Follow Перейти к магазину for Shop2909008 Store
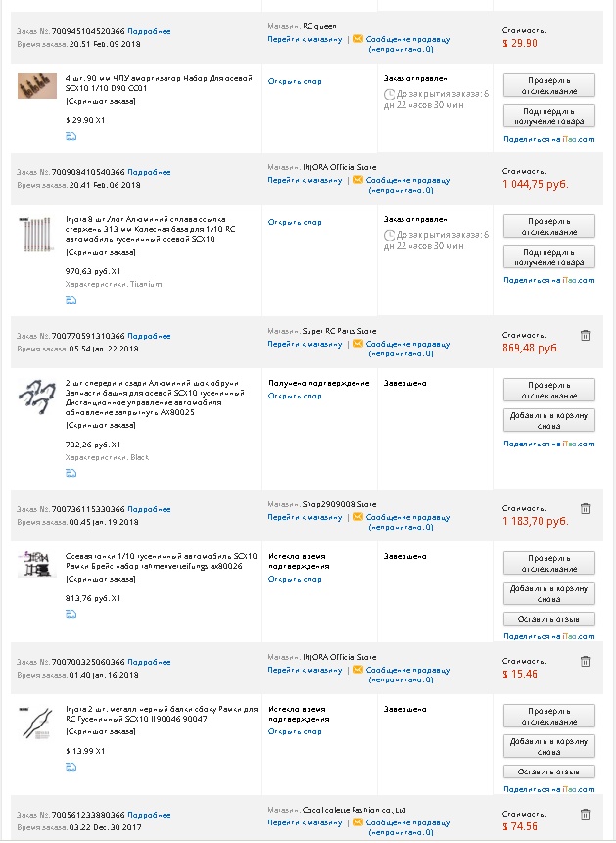The height and width of the screenshot is (843, 616). (305, 516)
